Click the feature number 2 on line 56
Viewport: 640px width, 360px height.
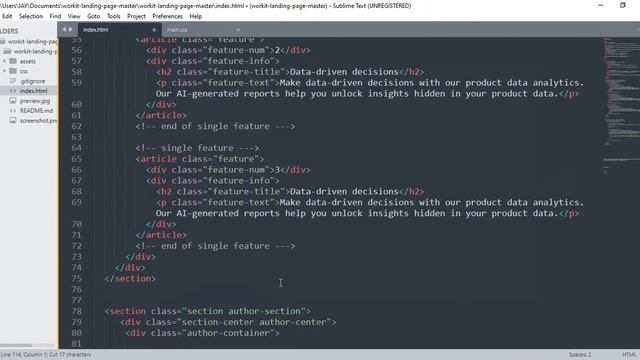point(277,50)
